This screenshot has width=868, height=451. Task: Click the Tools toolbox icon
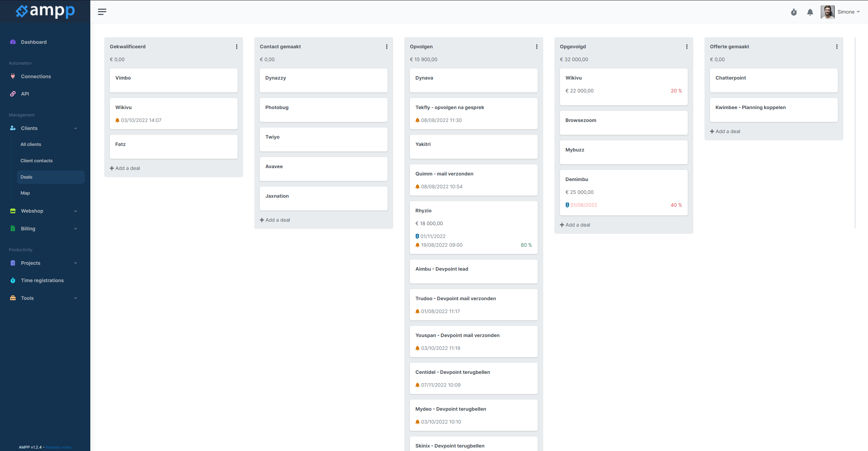tap(13, 298)
